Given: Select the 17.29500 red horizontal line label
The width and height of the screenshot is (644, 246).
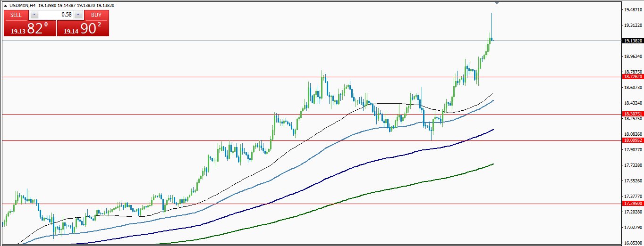Looking at the screenshot, I should pos(633,204).
